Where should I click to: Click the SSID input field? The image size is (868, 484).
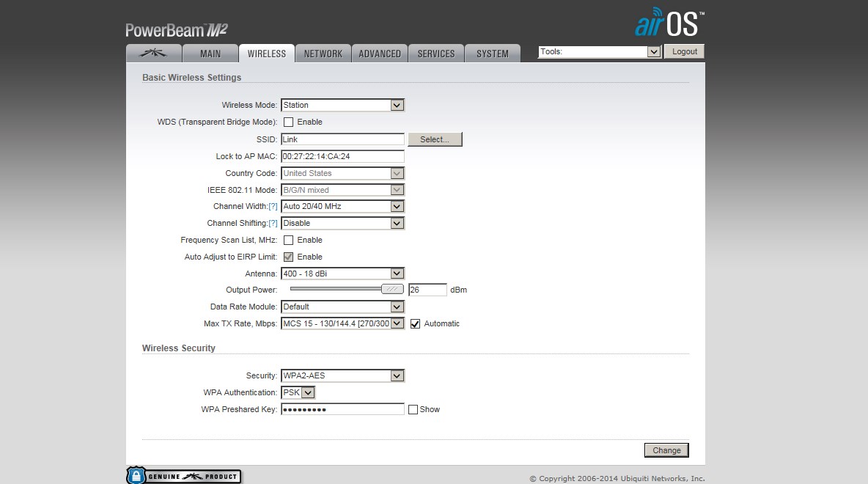coord(342,139)
